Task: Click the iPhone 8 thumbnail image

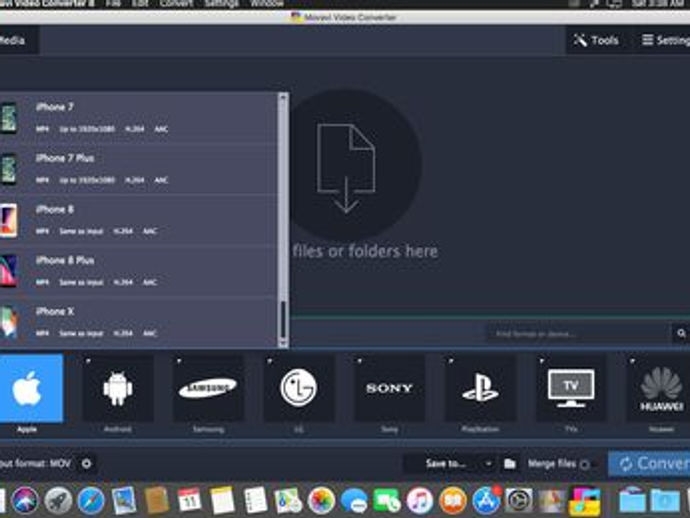Action: pyautogui.click(x=9, y=220)
